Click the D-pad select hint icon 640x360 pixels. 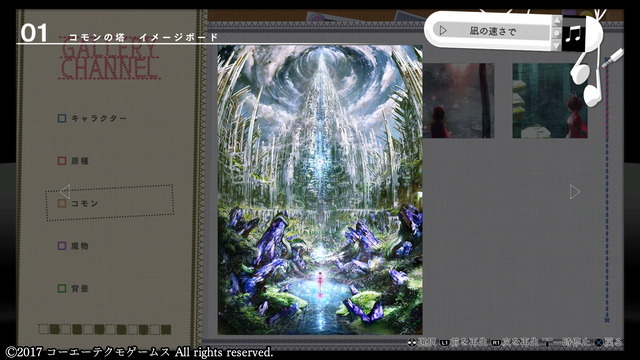412,343
